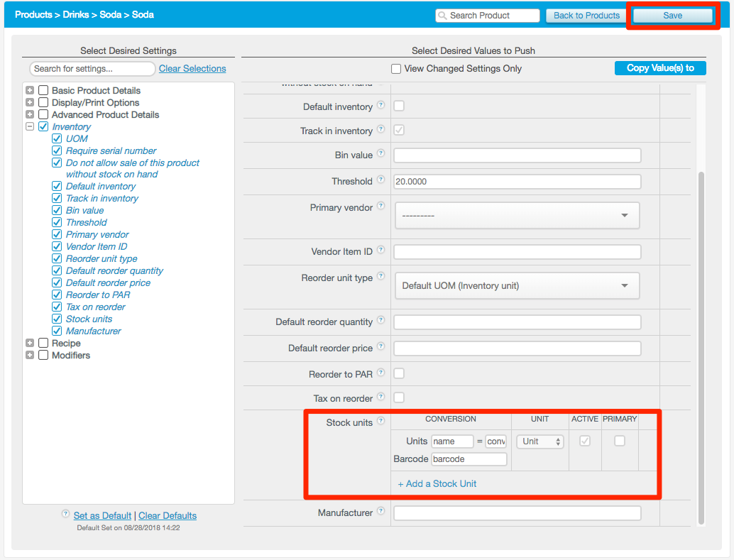Expand the Basic Product Details tree node
Image resolution: width=734 pixels, height=560 pixels.
coord(30,91)
